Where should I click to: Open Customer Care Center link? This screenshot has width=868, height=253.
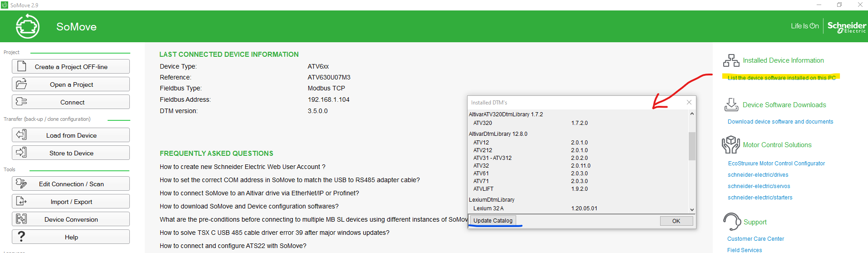click(755, 239)
